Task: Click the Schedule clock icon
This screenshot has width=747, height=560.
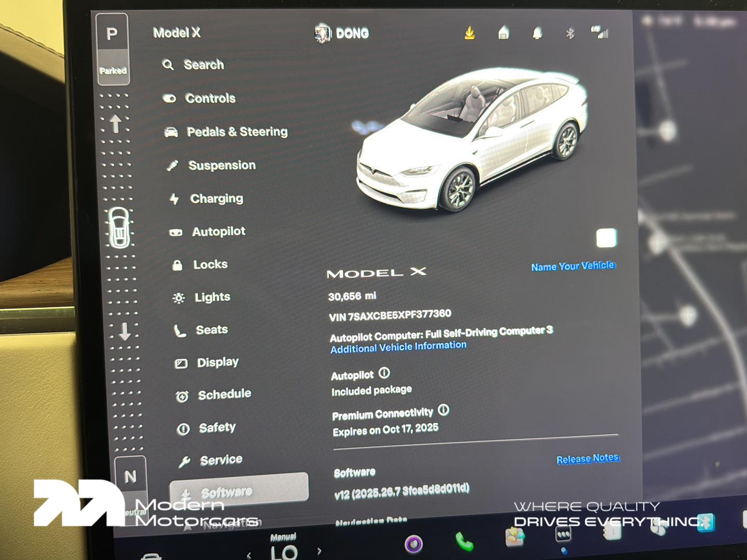Action: pos(182,397)
